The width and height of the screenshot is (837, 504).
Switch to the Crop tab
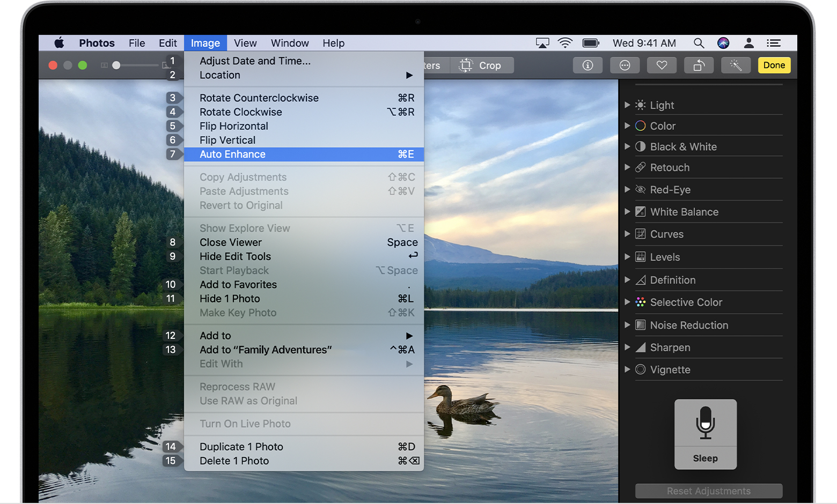(480, 65)
